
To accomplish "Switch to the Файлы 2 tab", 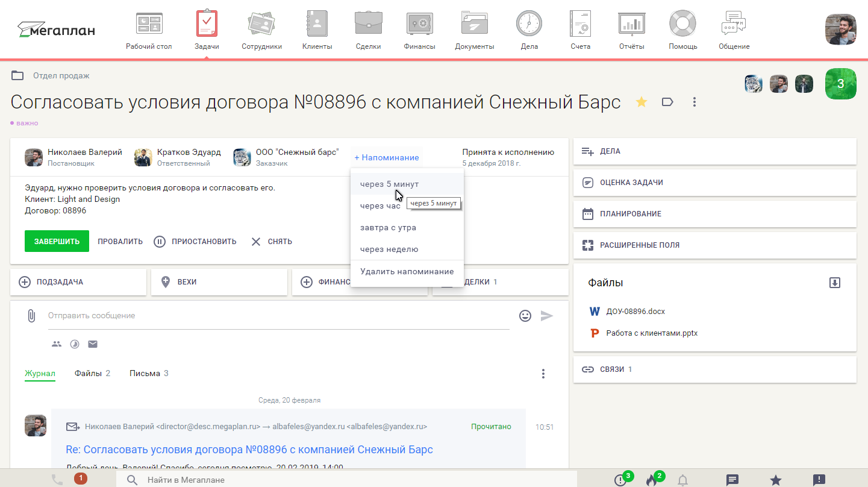I will [92, 374].
